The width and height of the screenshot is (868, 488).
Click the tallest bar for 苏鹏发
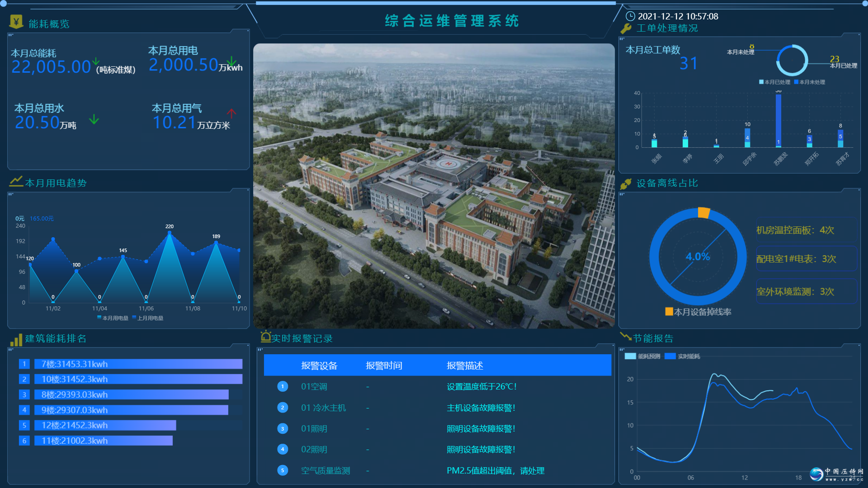(x=778, y=121)
